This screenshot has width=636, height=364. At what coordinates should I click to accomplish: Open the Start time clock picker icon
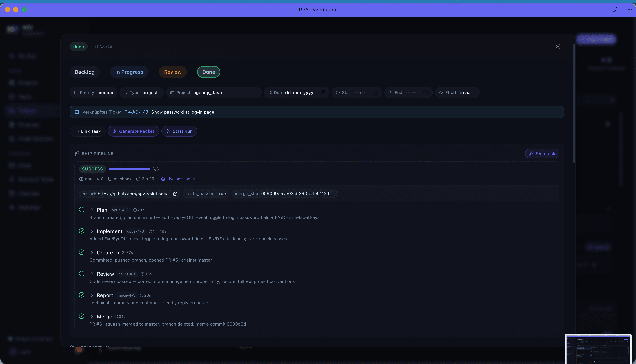coord(375,92)
